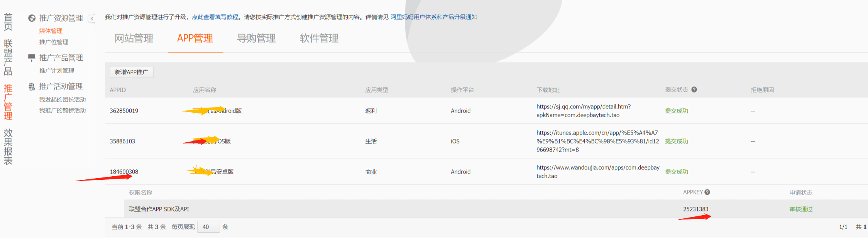Viewport: 868px width, 238px height.
Task: Open 推广位管理 in the sidebar
Action: pyautogui.click(x=54, y=42)
